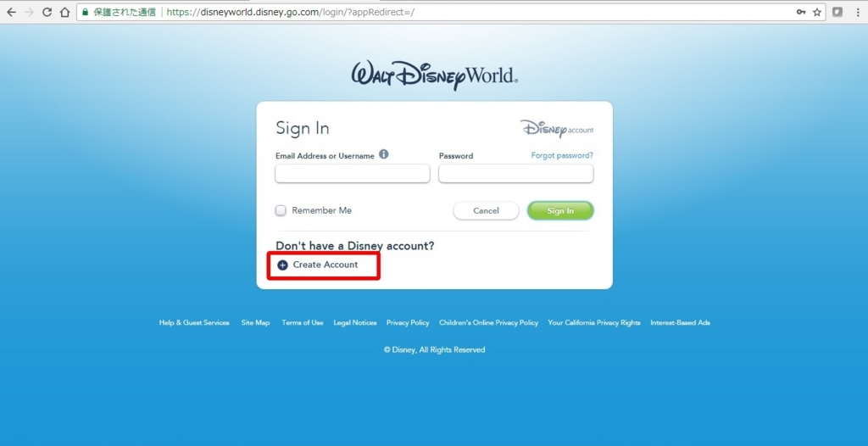The width and height of the screenshot is (868, 446).
Task: Open Your California Privacy Rights link
Action: coord(594,322)
